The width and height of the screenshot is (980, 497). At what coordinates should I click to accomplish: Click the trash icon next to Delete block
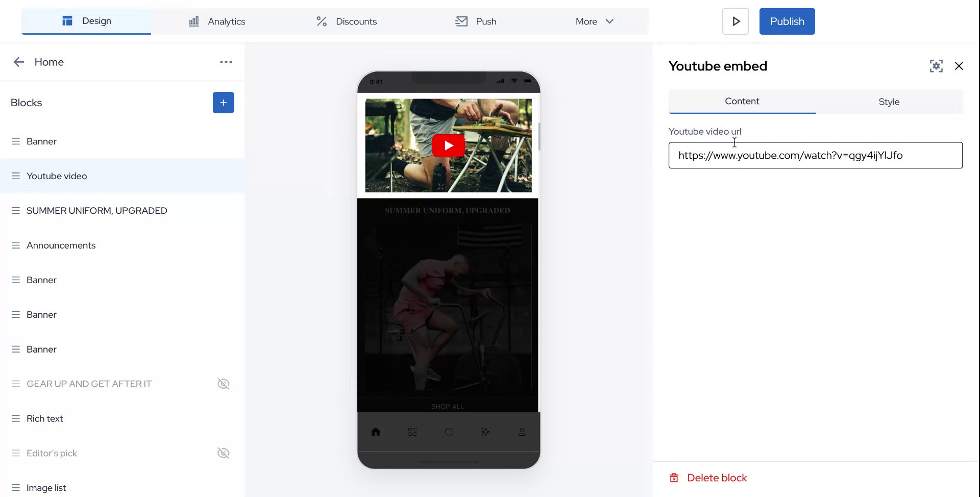point(674,477)
